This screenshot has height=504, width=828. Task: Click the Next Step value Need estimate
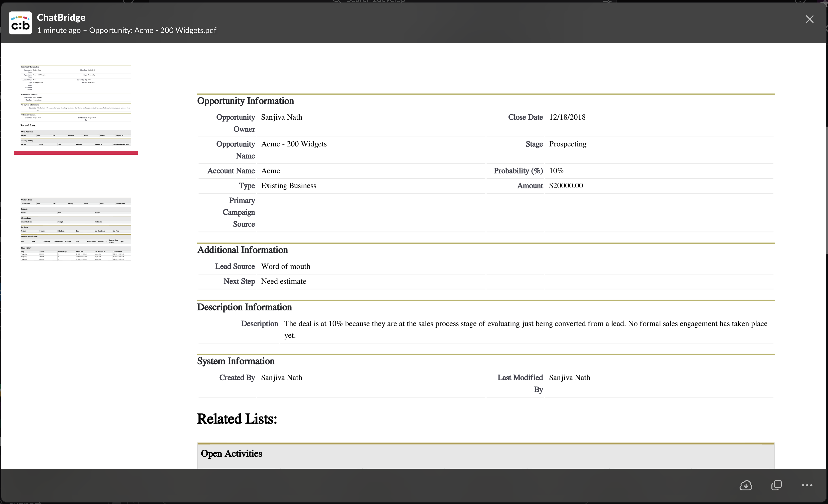pos(283,281)
